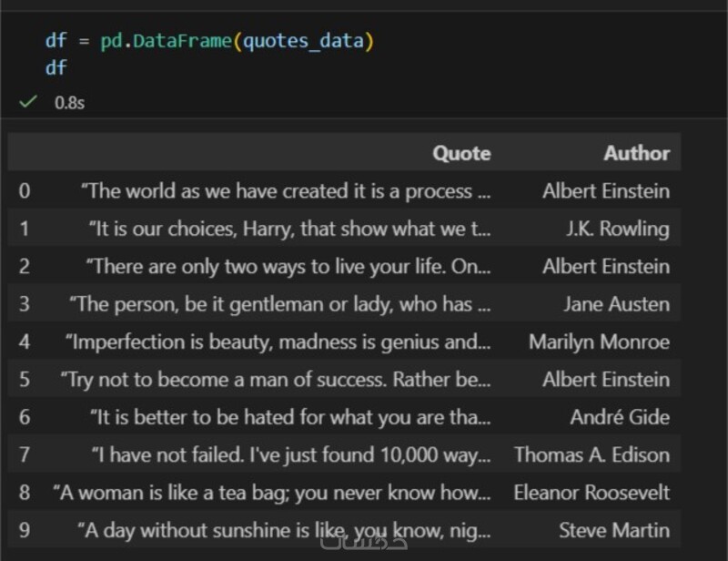Click the 'Imperfection is beauty' quote cell
The height and width of the screenshot is (561, 728).
point(277,342)
